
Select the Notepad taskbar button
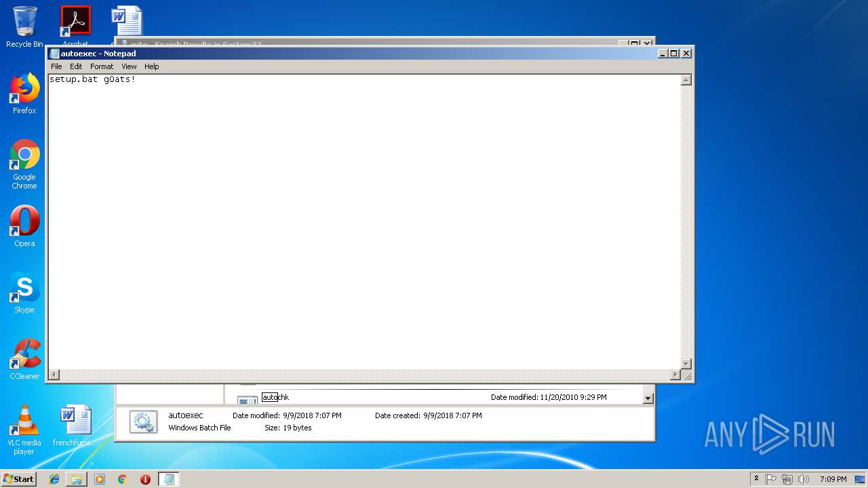(169, 479)
